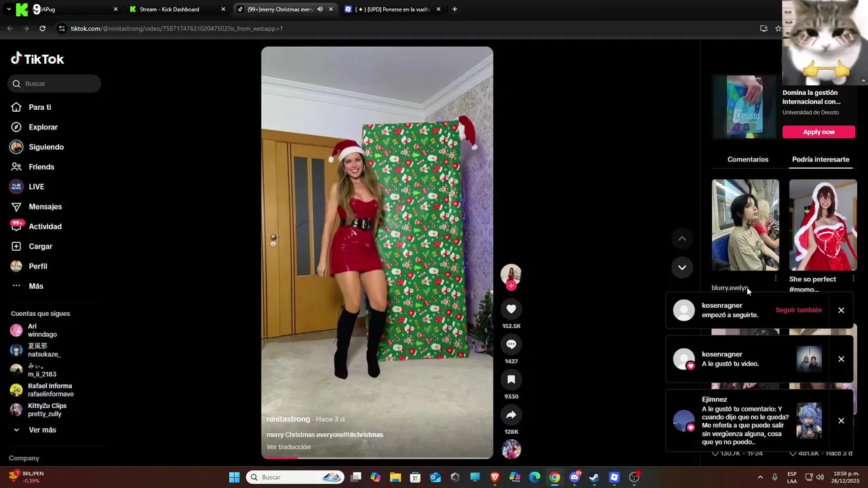Screen dimensions: 868x488
Task: Open followed account KittyZu Clips
Action: [x=39, y=409]
